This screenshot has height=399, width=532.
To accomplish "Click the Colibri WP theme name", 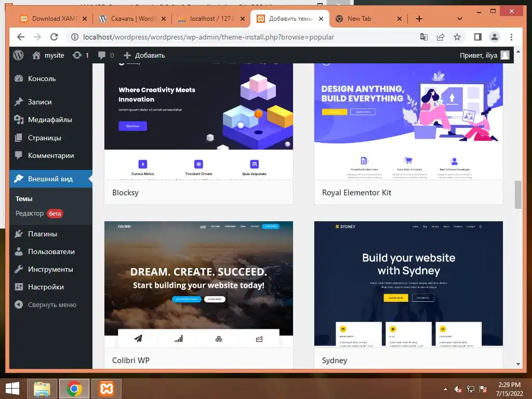I will 131,361.
